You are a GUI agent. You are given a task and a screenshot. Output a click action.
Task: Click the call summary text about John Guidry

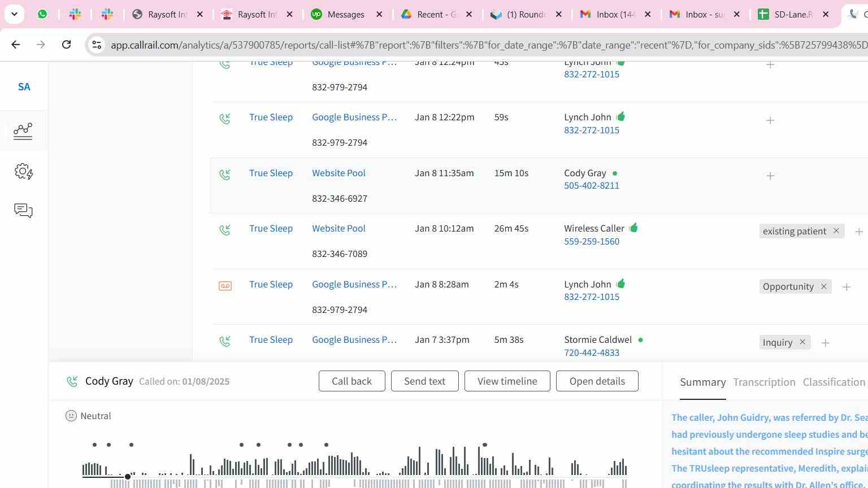tap(770, 451)
